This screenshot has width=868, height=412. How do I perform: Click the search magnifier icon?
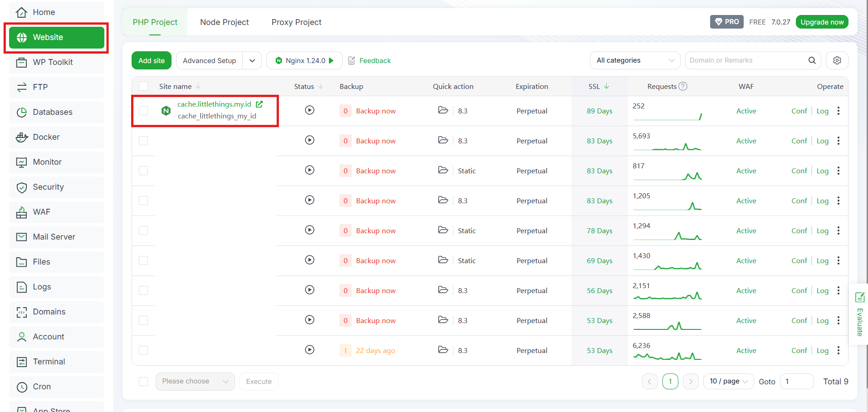pyautogui.click(x=812, y=60)
